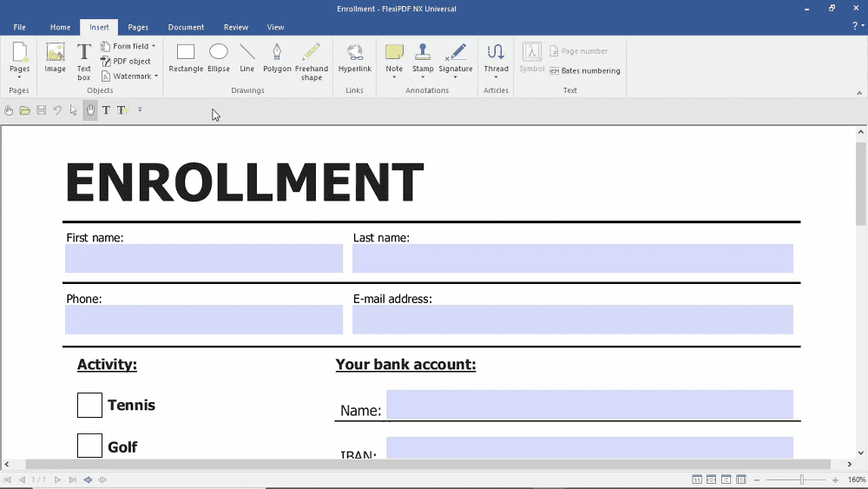Select the plain T text tool in quick toolbar
This screenshot has width=868, height=489.
pyautogui.click(x=106, y=110)
